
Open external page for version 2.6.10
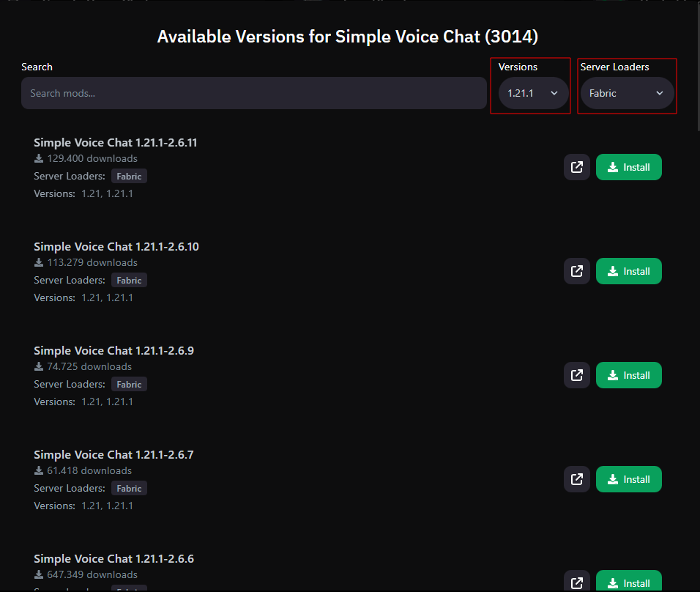coord(577,271)
